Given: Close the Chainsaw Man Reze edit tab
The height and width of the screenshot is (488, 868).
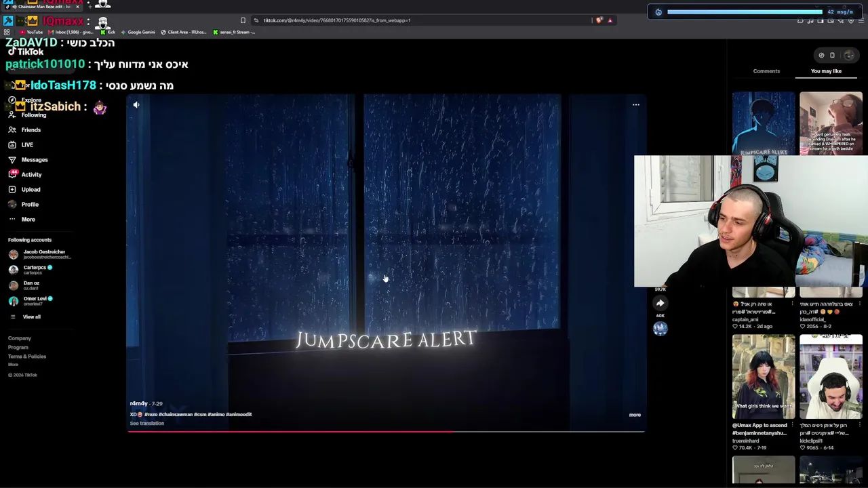Looking at the screenshot, I should pos(77,7).
